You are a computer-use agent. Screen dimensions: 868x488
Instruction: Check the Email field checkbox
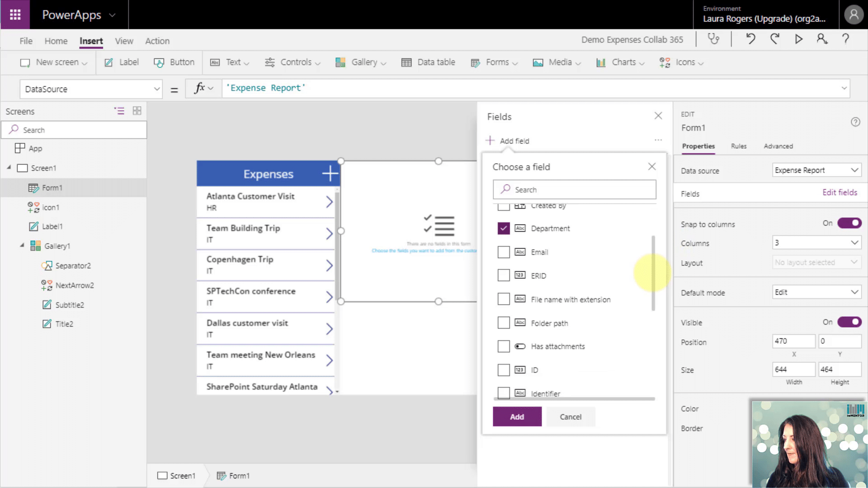(x=504, y=252)
